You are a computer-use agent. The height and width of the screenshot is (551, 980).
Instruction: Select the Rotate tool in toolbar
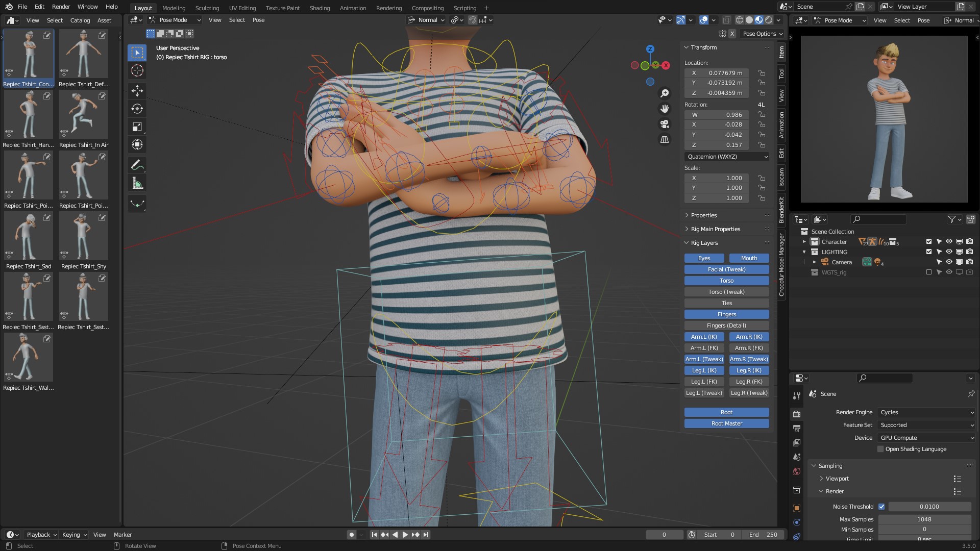point(137,109)
